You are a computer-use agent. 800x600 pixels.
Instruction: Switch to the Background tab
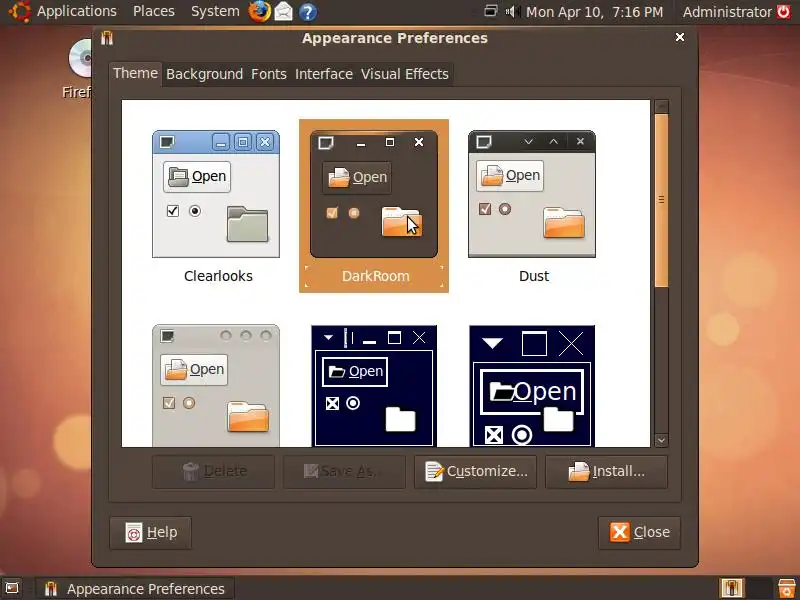205,74
